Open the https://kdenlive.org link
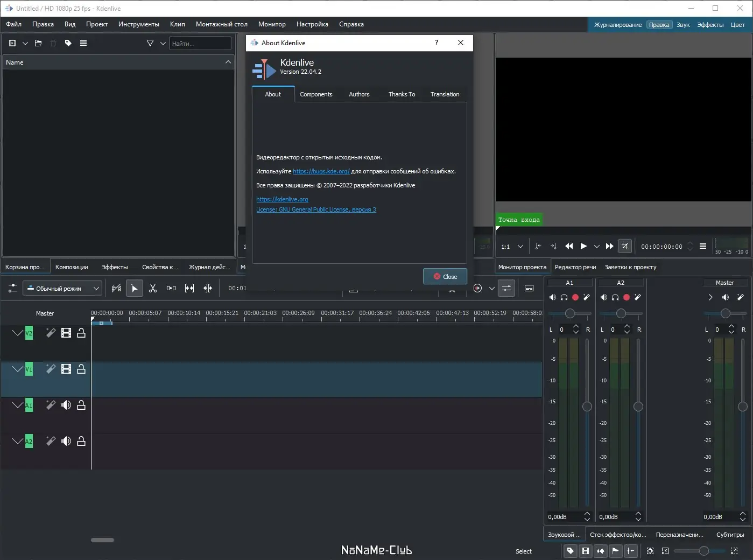Viewport: 753px width, 560px height. 282,199
